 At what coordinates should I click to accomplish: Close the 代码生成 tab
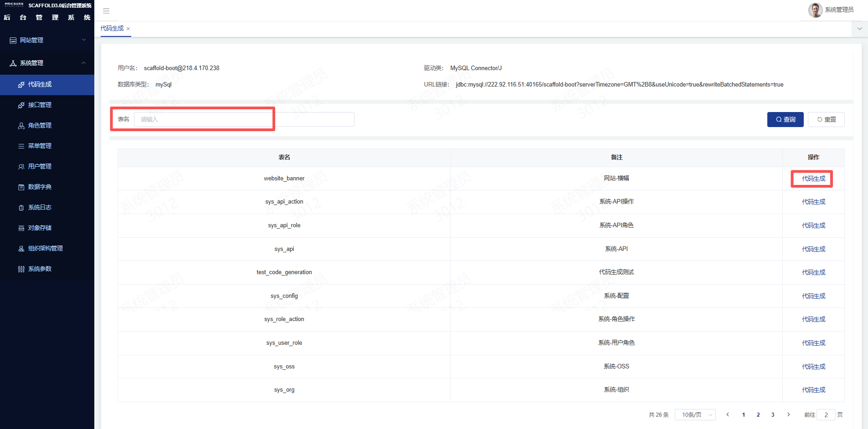pos(128,29)
